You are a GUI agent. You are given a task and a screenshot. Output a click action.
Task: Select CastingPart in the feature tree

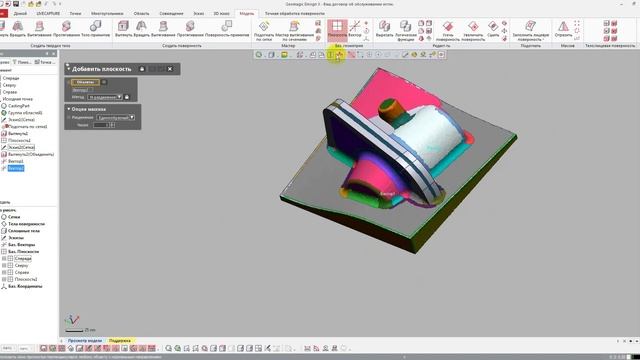point(19,106)
